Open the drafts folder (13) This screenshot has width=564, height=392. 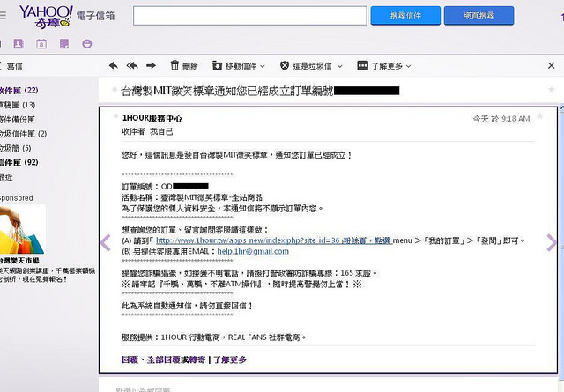click(x=18, y=105)
